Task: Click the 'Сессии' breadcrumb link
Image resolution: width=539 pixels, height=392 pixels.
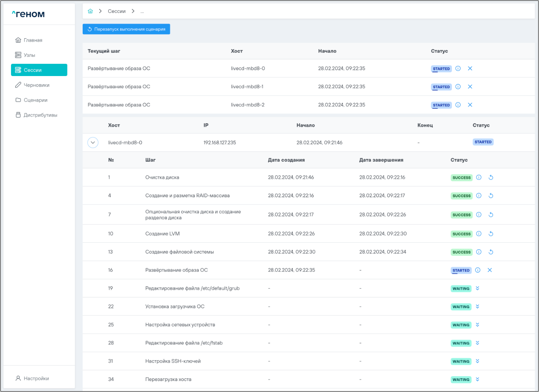Action: pos(116,11)
